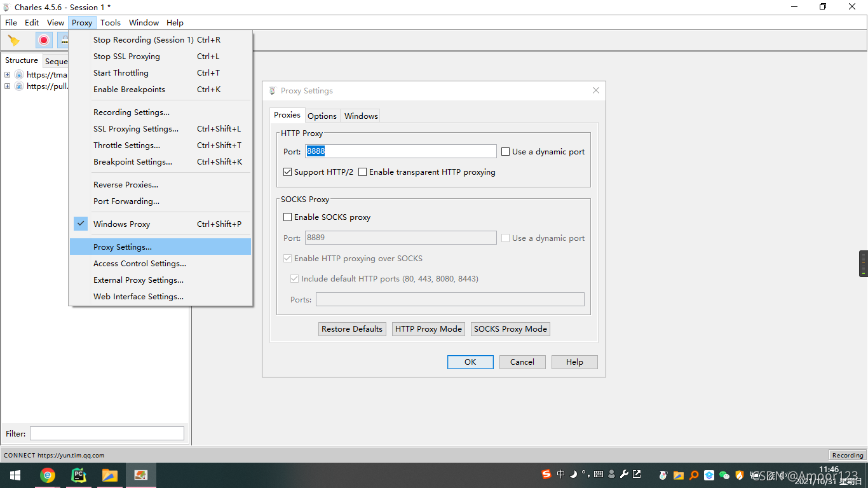Viewport: 868px width, 488px height.
Task: Click the broom Clear Session toolbar icon
Action: (x=13, y=41)
